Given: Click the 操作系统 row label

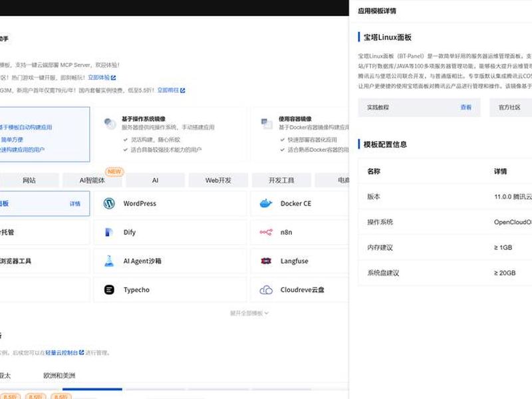Looking at the screenshot, I should (x=380, y=222).
